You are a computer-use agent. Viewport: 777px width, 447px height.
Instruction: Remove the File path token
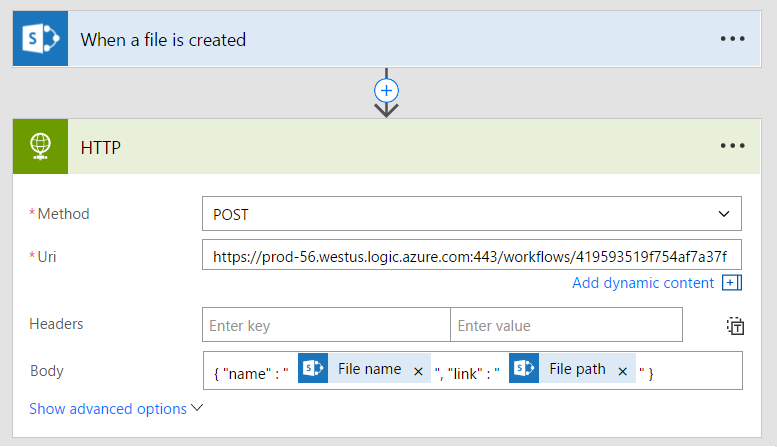point(622,371)
